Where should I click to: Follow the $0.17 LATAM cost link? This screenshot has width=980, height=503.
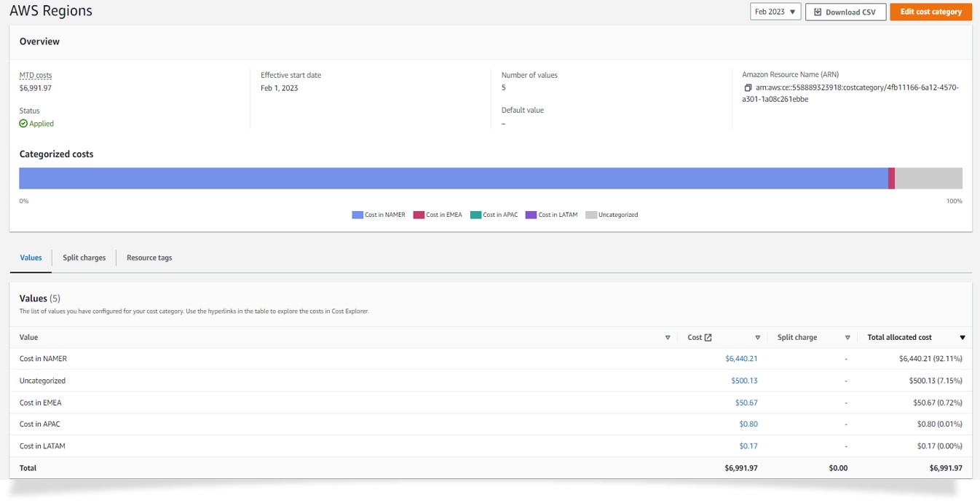click(x=748, y=446)
